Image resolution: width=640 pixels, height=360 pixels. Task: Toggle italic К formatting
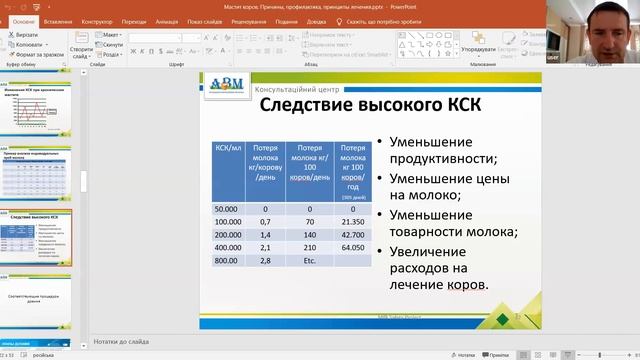pos(142,51)
